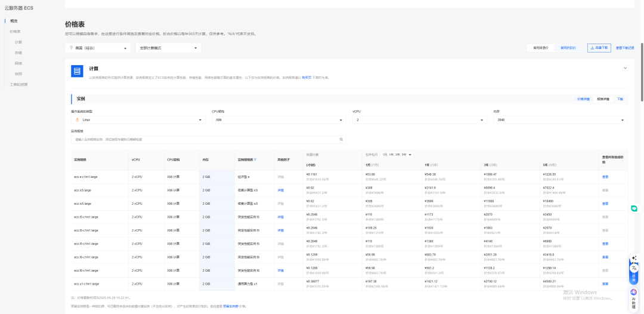644x314 pixels.
Task: Click the Linux penguin icon in OS selector
Action: [x=77, y=119]
